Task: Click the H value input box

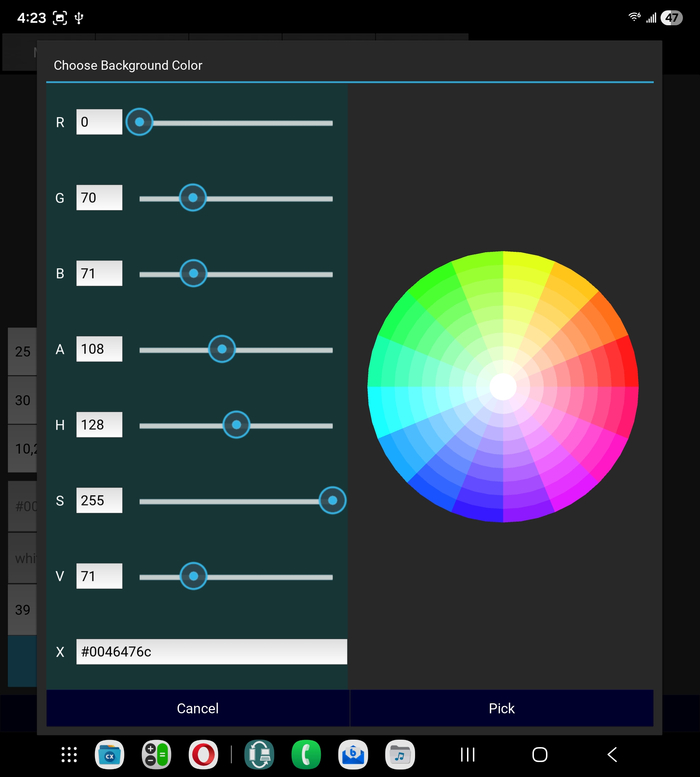Action: (99, 425)
